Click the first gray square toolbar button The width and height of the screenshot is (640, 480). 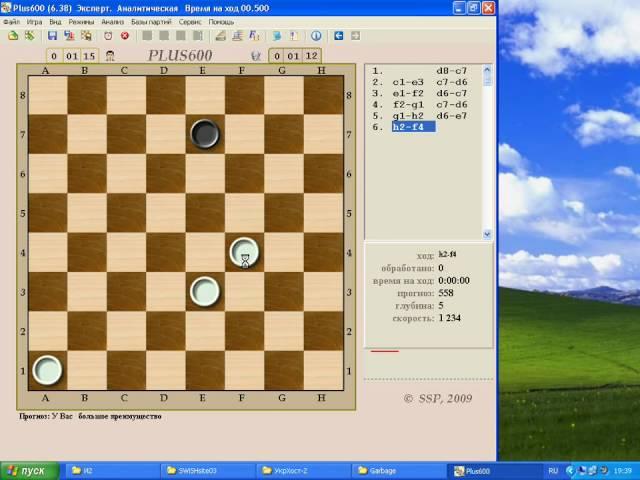[147, 36]
